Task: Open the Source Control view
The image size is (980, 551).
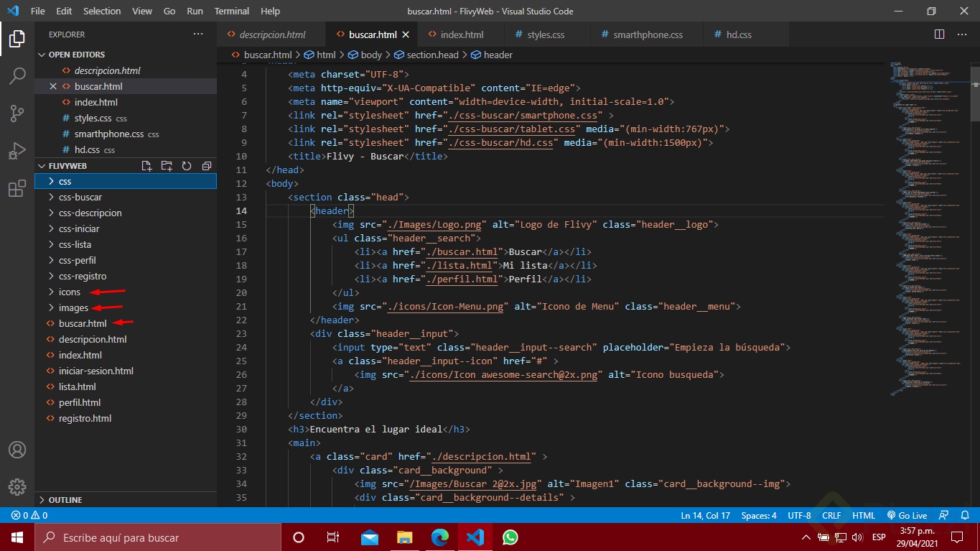Action: tap(17, 113)
